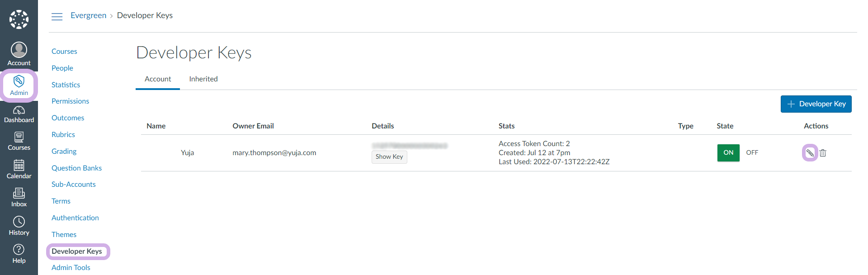Screen dimensions: 868x275
Task: Select the Account tab
Action: (158, 79)
